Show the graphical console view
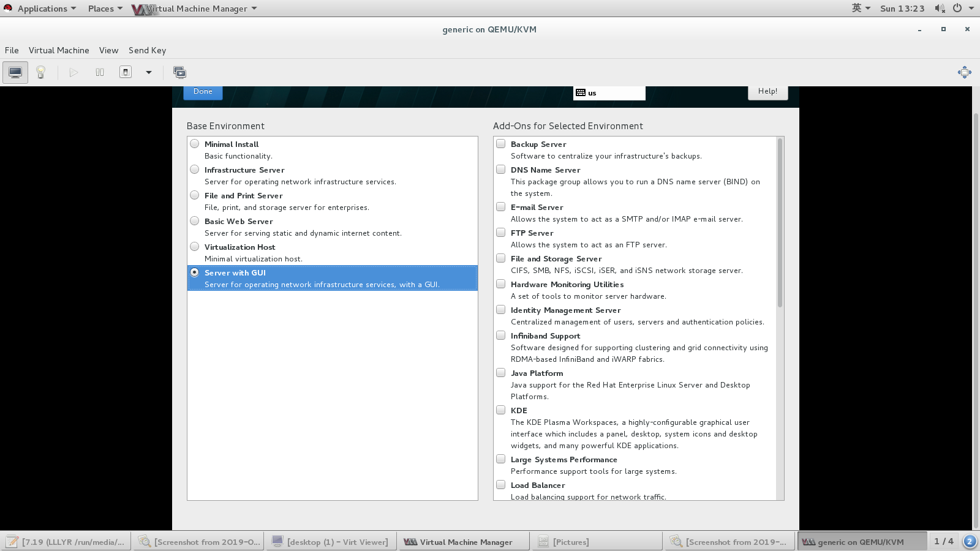Viewport: 980px width, 551px height. [x=15, y=72]
